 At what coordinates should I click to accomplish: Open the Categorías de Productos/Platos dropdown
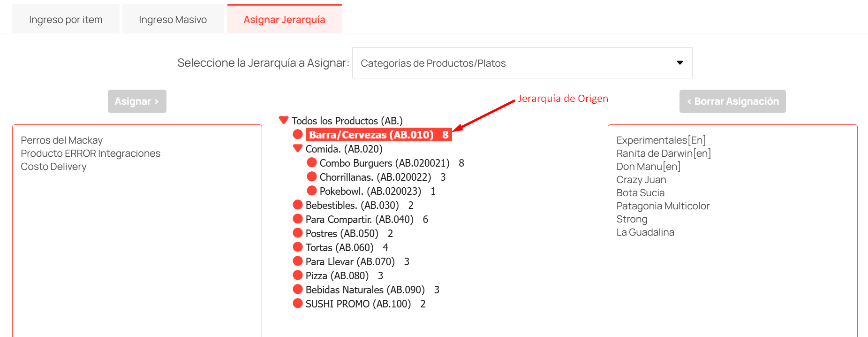tap(521, 63)
